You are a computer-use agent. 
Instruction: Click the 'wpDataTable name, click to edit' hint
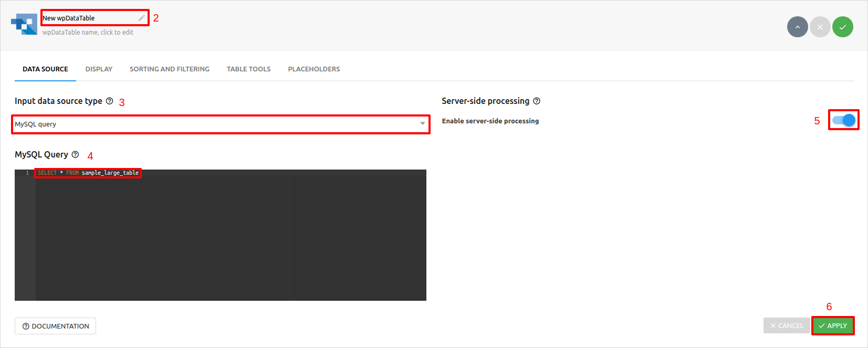coord(88,33)
